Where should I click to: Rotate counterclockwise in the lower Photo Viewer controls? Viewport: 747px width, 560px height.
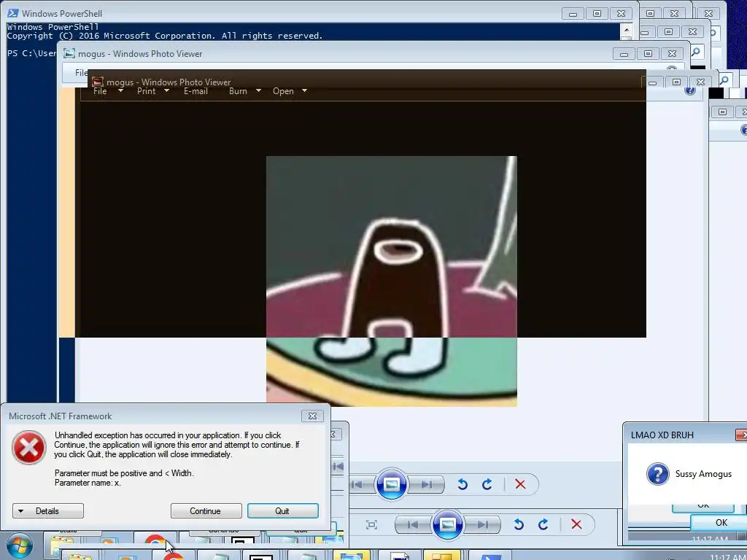tap(519, 525)
